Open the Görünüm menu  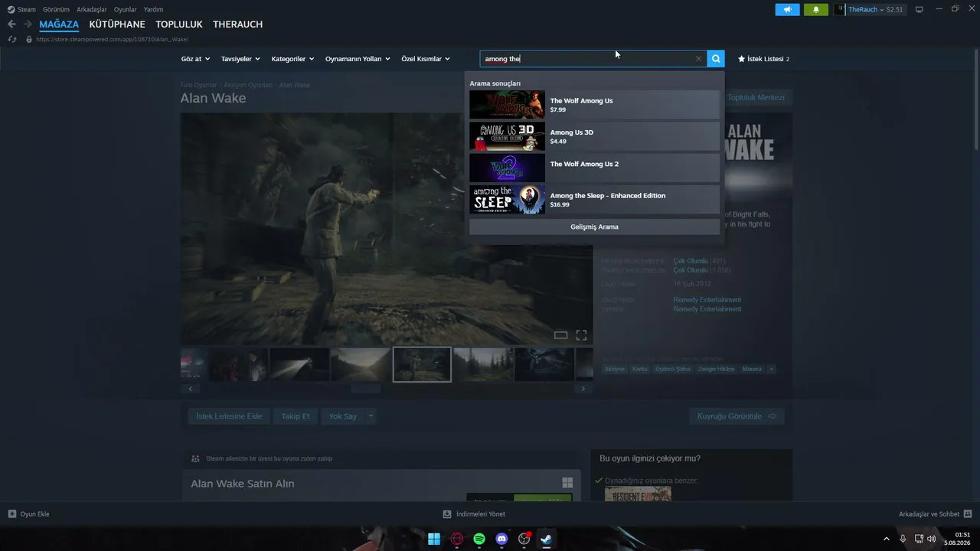(56, 9)
